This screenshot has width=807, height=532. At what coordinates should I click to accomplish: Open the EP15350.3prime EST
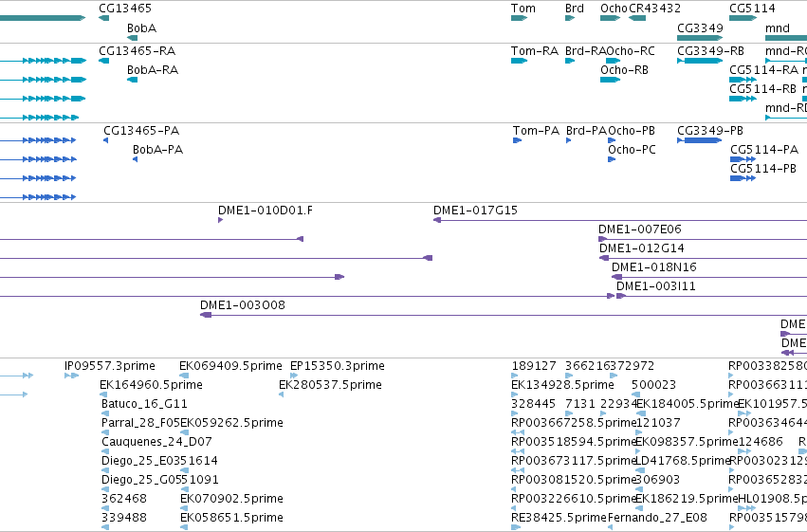pos(294,376)
